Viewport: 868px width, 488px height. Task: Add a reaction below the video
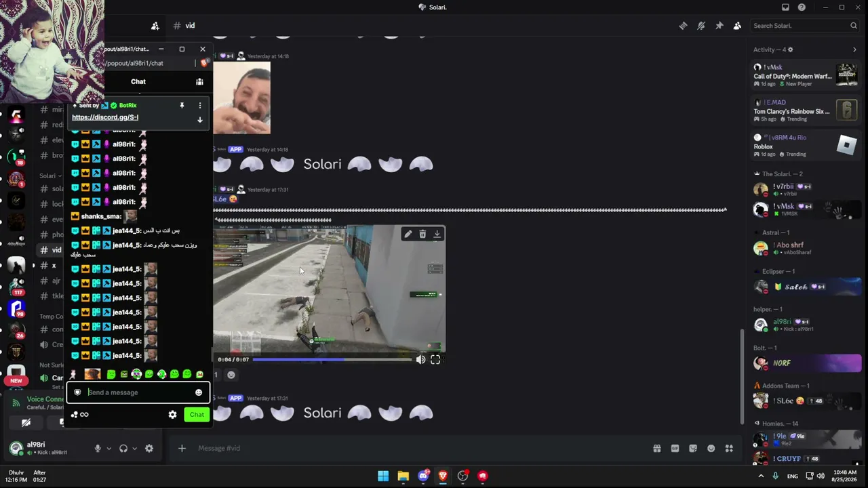231,375
